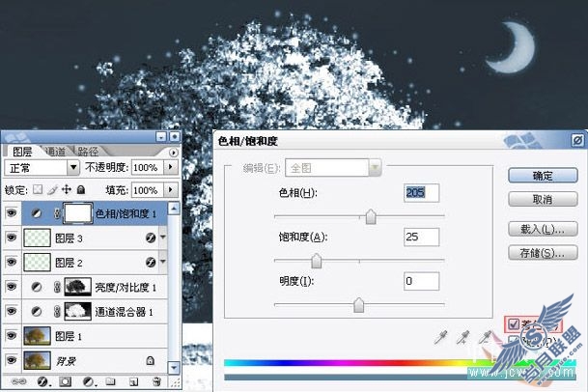Screen dimensions: 588x392
Task: Click the 饱和度 saturation slider handle
Action: 317,261
